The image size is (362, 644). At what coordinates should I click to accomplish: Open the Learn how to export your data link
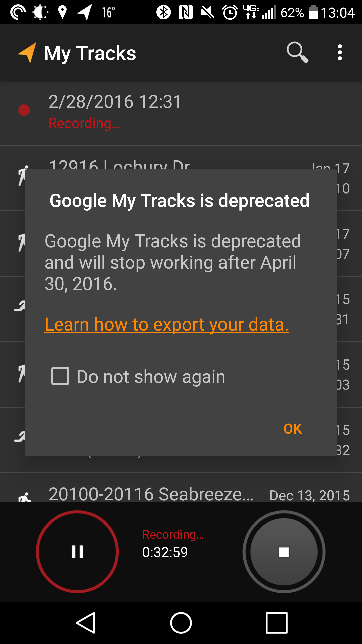point(166,324)
